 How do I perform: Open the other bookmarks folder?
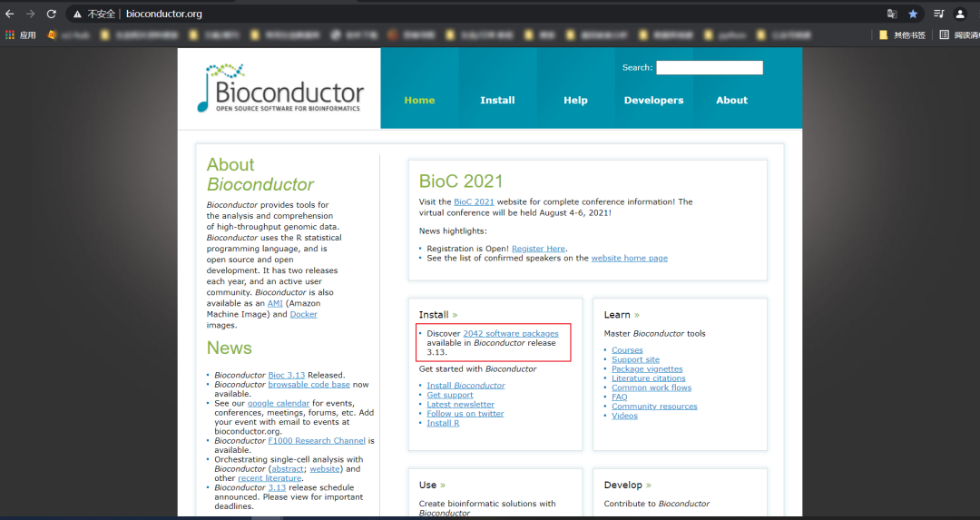(x=903, y=35)
